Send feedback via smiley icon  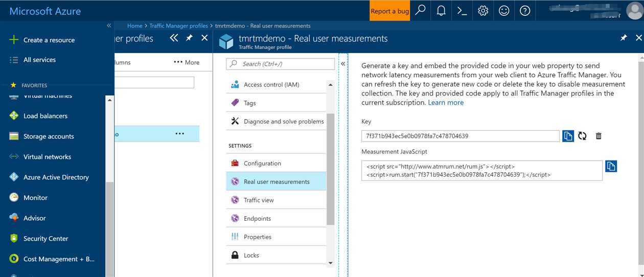504,11
